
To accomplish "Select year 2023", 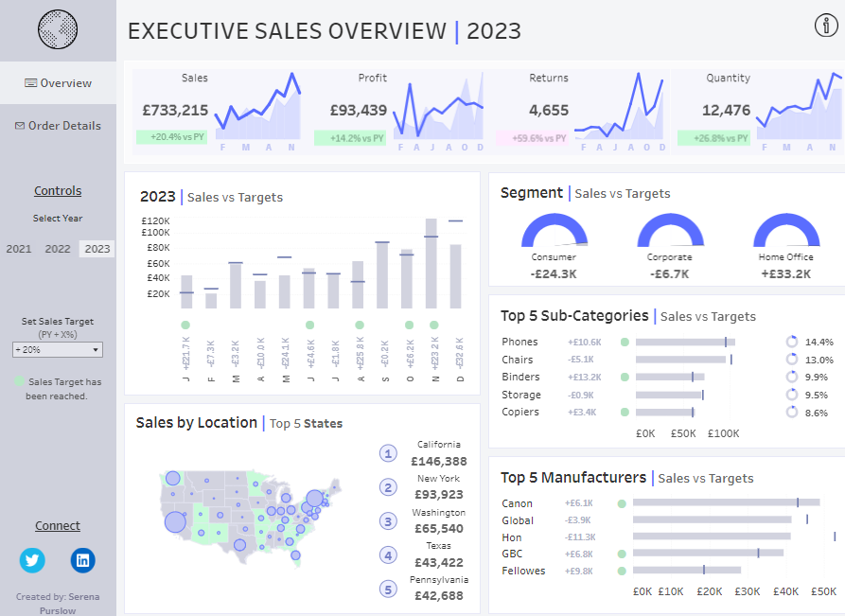I will (x=97, y=249).
